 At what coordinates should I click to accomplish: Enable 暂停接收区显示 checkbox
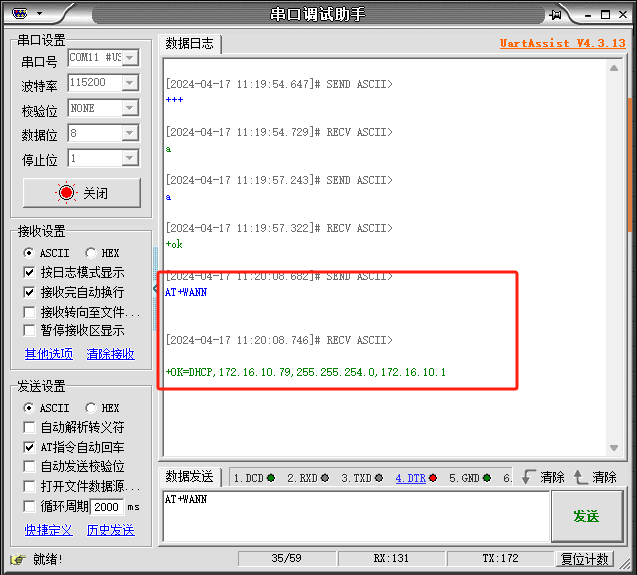(x=29, y=330)
